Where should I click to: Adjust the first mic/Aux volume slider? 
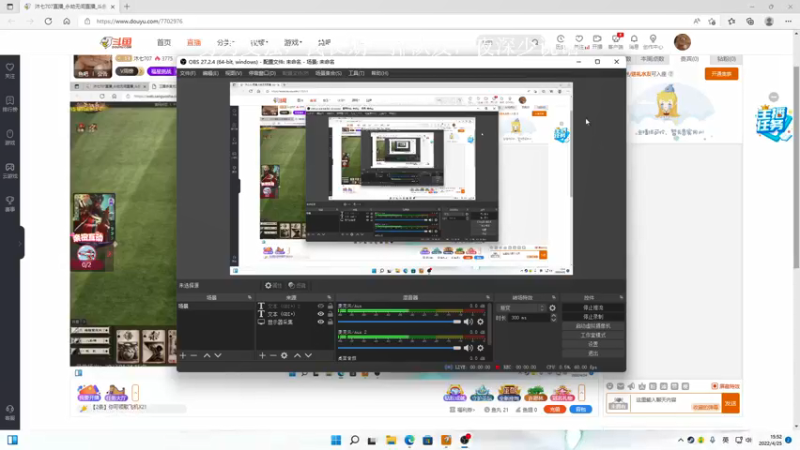tap(399, 321)
